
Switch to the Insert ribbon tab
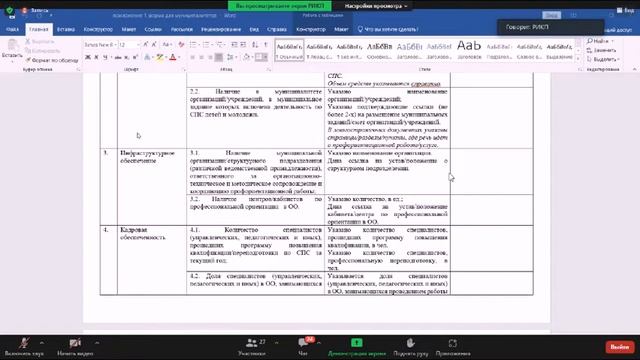[66, 29]
